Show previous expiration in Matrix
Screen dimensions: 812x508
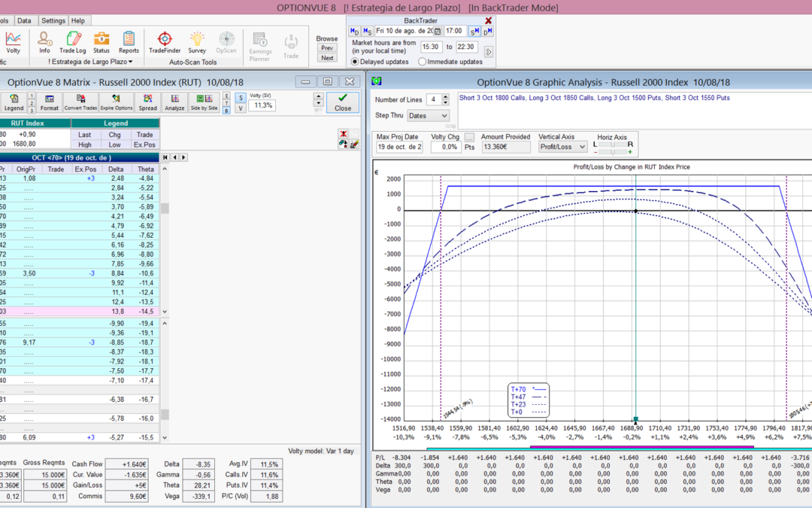click(174, 157)
